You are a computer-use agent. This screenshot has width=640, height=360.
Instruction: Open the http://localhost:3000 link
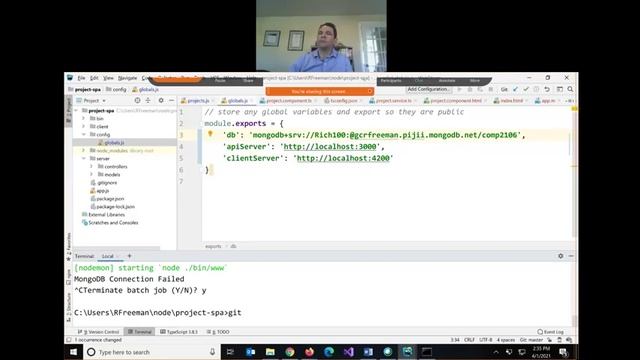(x=330, y=147)
